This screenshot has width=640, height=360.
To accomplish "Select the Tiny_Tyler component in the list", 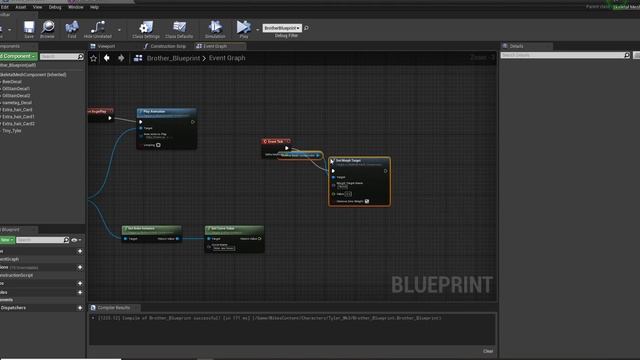I will point(11,131).
